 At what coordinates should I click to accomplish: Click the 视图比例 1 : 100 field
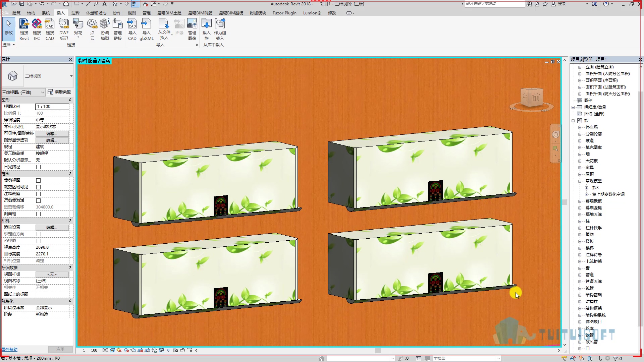point(52,107)
